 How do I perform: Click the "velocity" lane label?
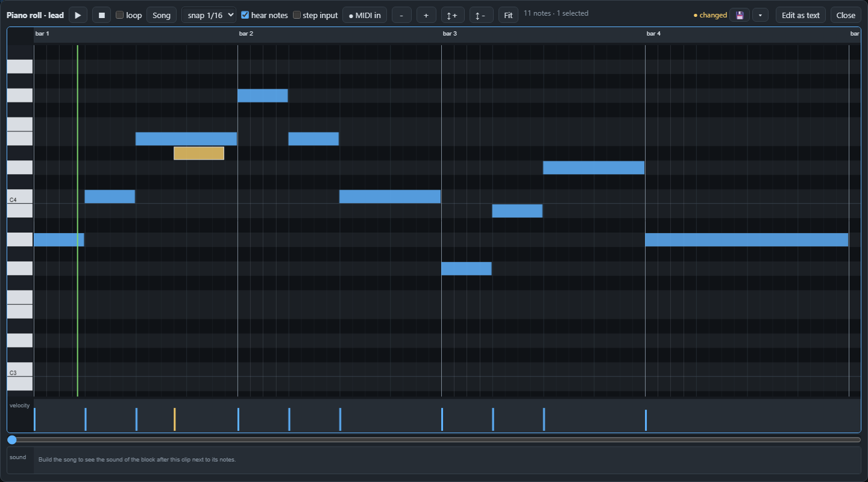[19, 405]
